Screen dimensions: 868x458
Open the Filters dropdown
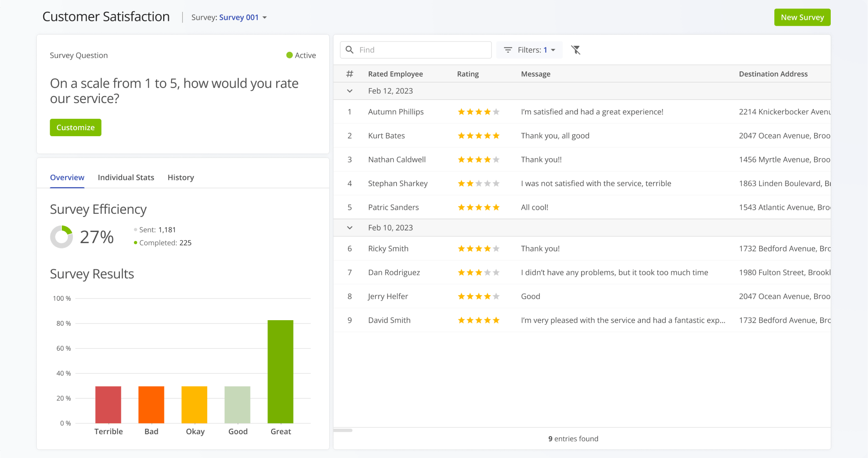coord(530,50)
